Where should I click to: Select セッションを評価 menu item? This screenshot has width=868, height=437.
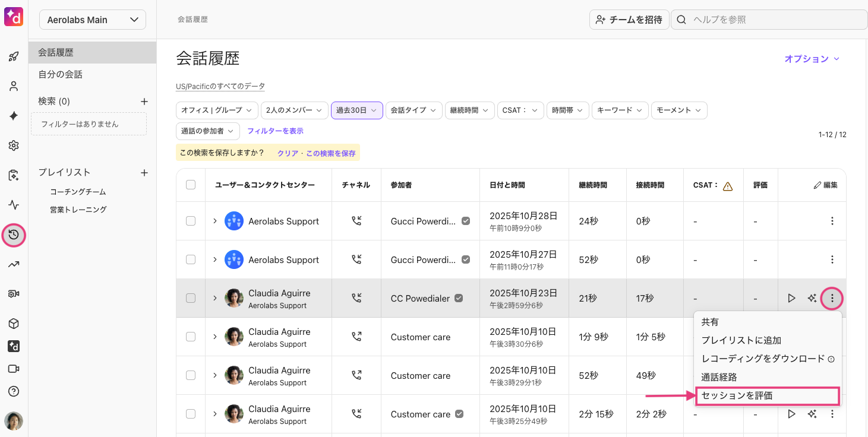(768, 395)
